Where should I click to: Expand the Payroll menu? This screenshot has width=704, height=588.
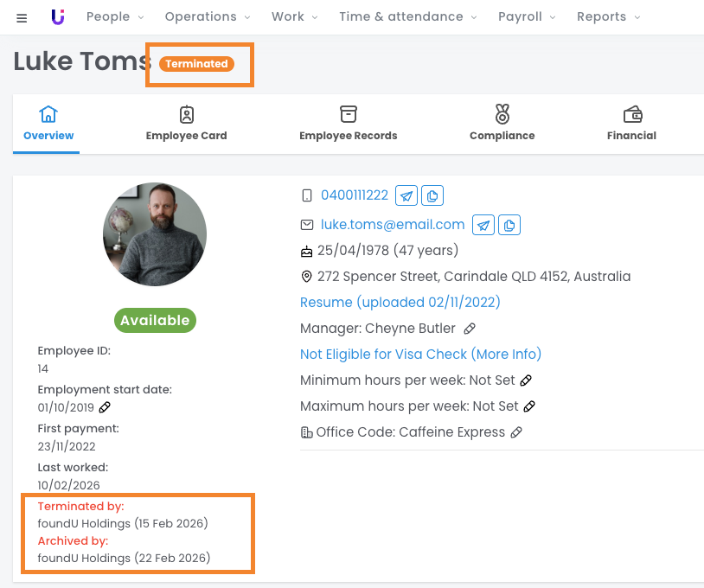pos(527,16)
